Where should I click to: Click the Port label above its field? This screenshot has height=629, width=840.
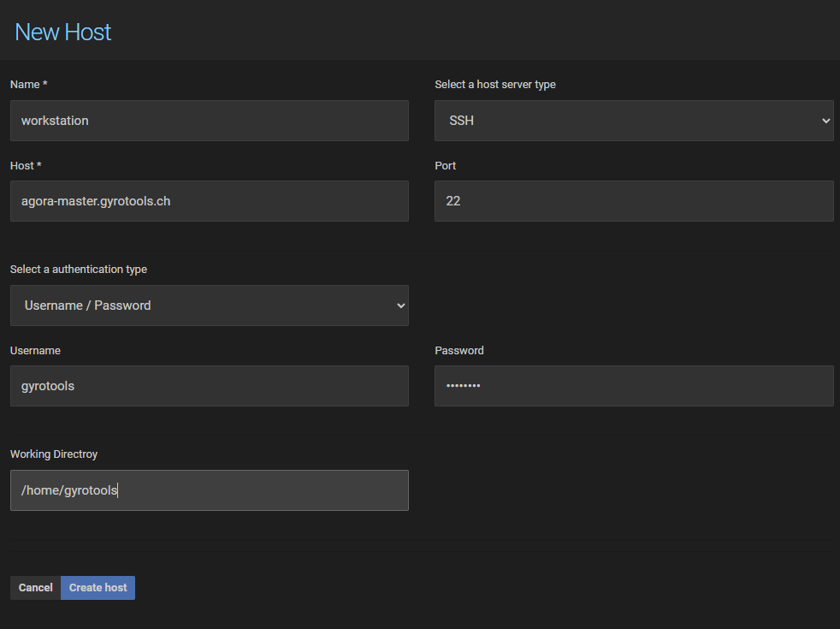coord(445,165)
